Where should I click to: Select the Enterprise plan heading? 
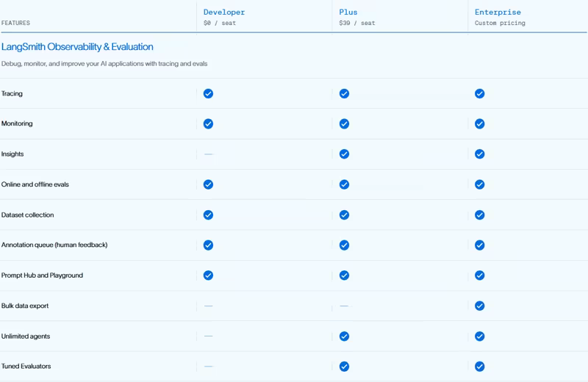pyautogui.click(x=498, y=12)
